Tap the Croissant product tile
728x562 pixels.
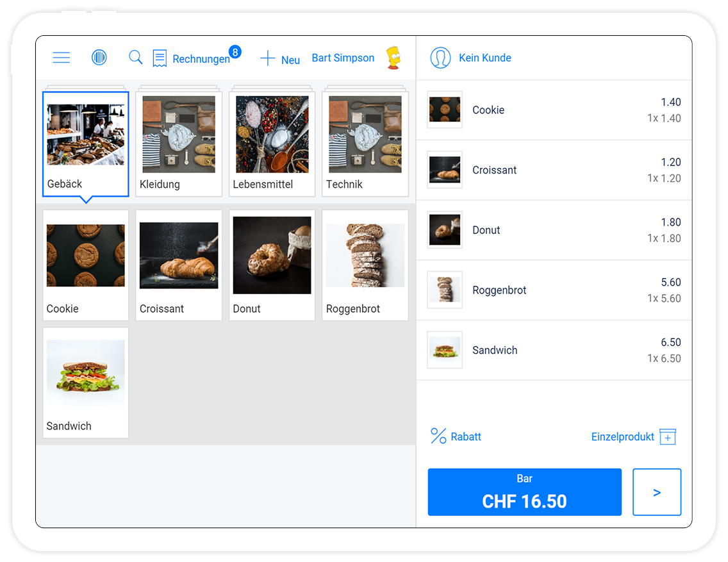[179, 265]
